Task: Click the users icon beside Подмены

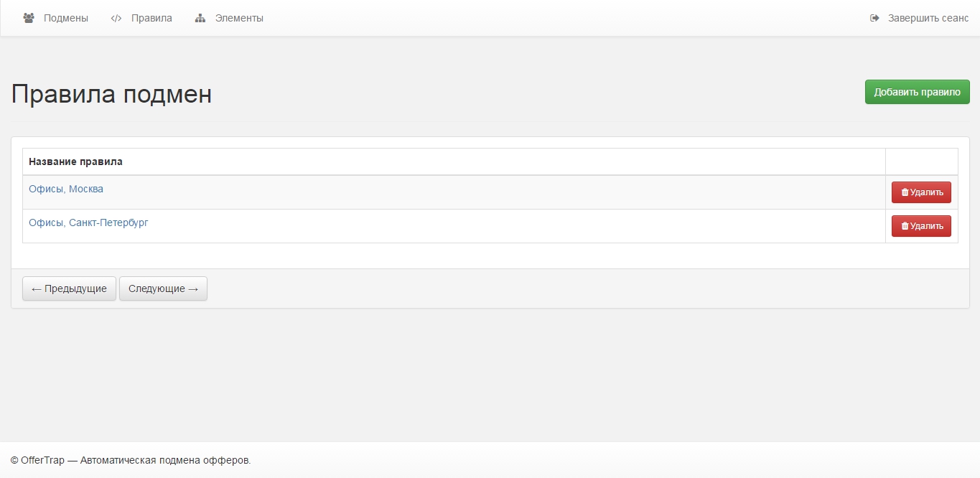Action: 29,18
